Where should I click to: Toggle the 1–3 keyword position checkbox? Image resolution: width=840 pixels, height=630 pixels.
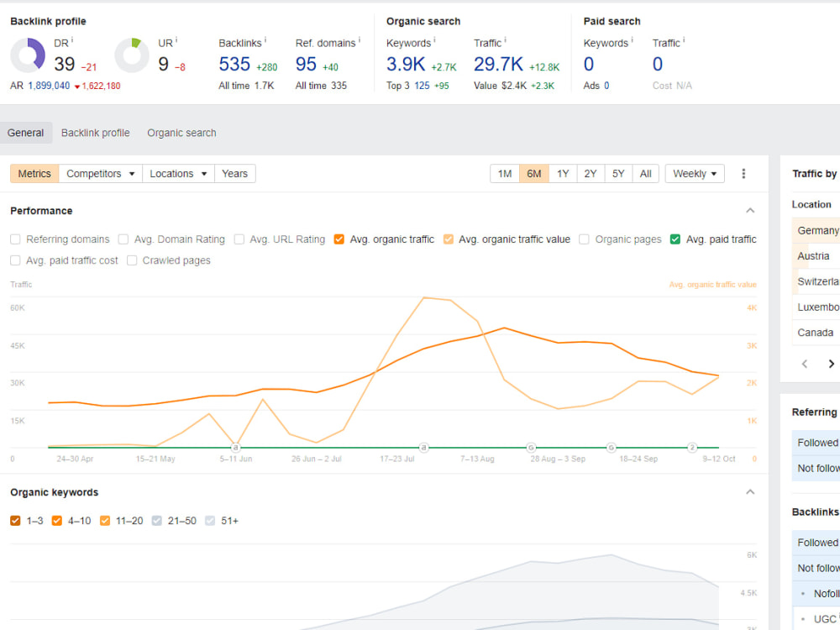tap(15, 521)
